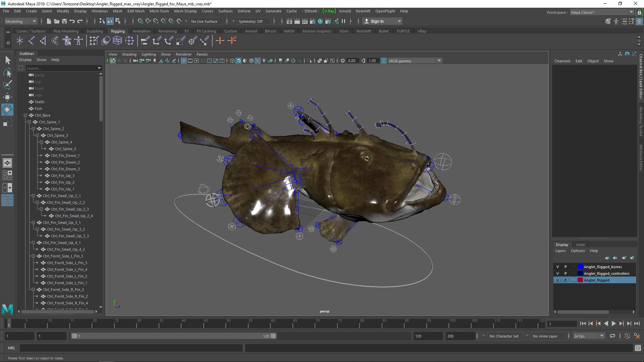Viewport: 644px width, 362px height.
Task: Collapse the Ctrl_Base tree node
Action: coord(25,115)
